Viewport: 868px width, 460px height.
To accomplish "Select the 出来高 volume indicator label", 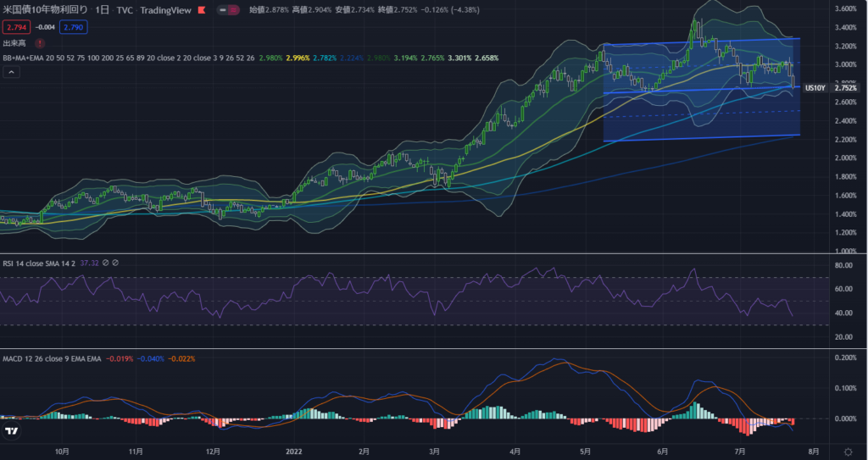I will click(x=14, y=42).
